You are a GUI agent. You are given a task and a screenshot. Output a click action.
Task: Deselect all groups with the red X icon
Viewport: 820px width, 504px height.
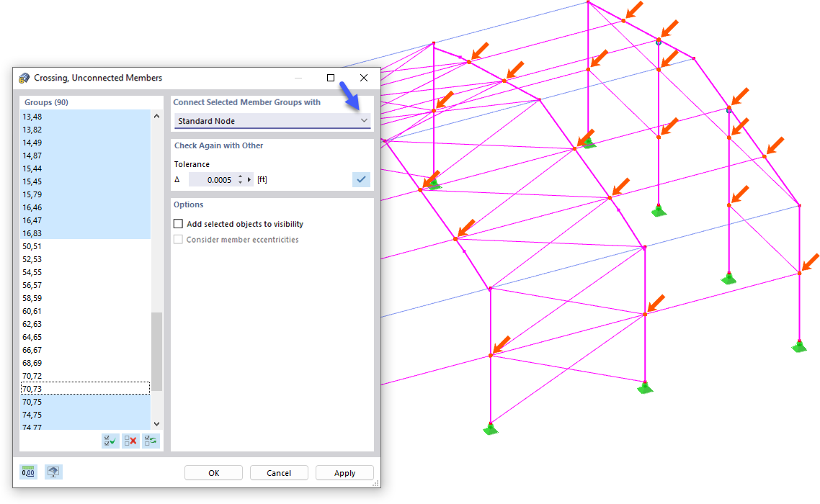[130, 441]
